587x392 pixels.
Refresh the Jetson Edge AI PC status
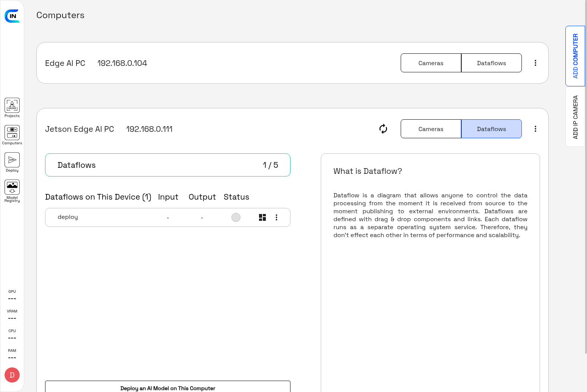[383, 129]
